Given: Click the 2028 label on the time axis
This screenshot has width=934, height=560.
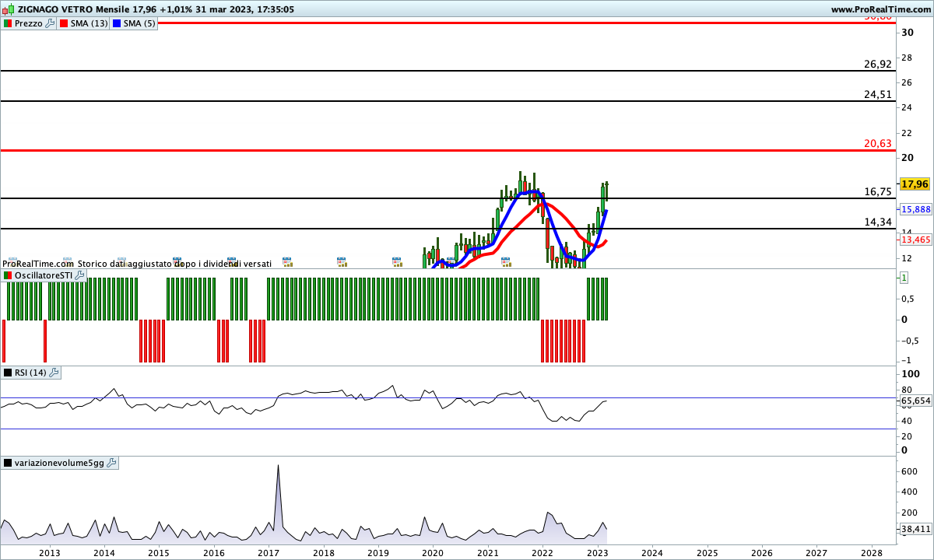Looking at the screenshot, I should coord(871,552).
